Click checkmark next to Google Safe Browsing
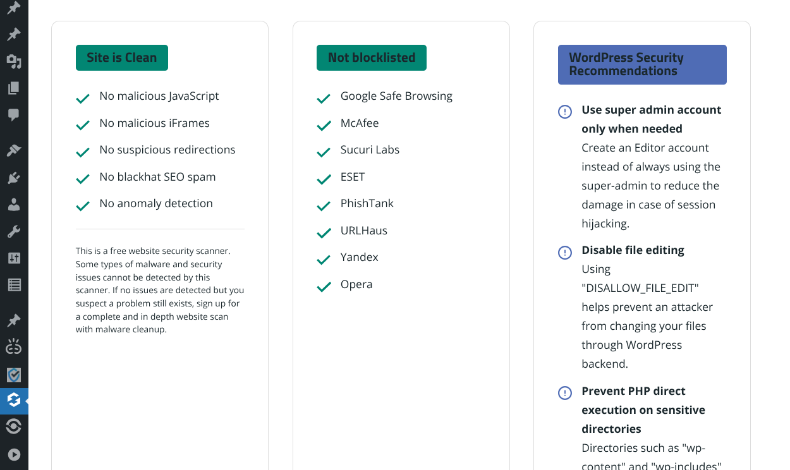Screen dimensions: 790x470 pos(323,98)
